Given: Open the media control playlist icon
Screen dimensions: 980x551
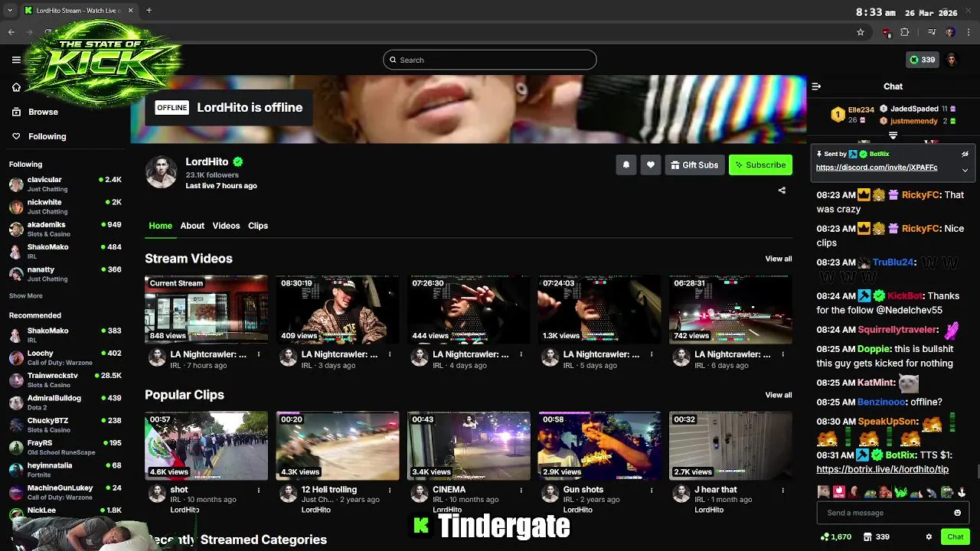Looking at the screenshot, I should tap(932, 32).
